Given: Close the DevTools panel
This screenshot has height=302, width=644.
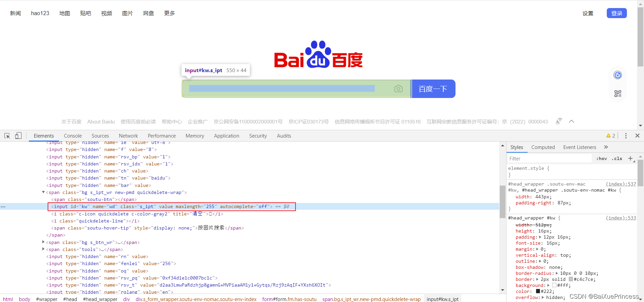Looking at the screenshot, I should (637, 136).
